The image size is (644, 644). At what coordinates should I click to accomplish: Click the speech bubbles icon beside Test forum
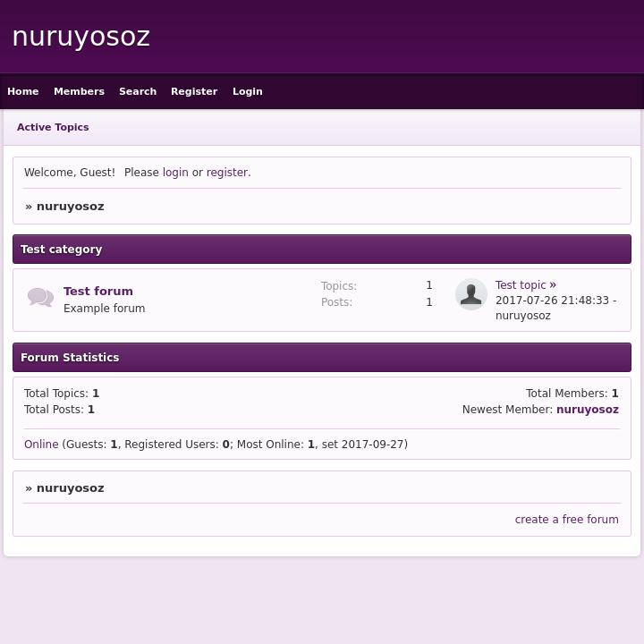pos(40,298)
